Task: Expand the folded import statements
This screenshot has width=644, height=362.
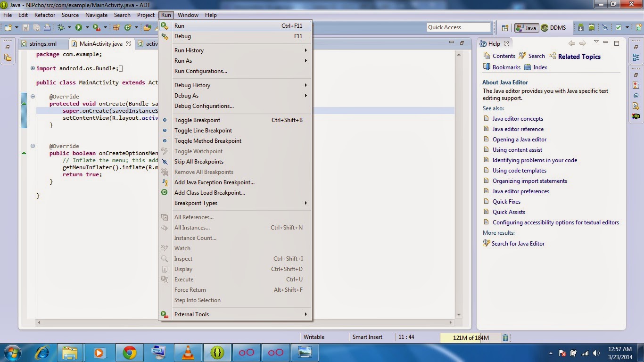Action: point(33,68)
